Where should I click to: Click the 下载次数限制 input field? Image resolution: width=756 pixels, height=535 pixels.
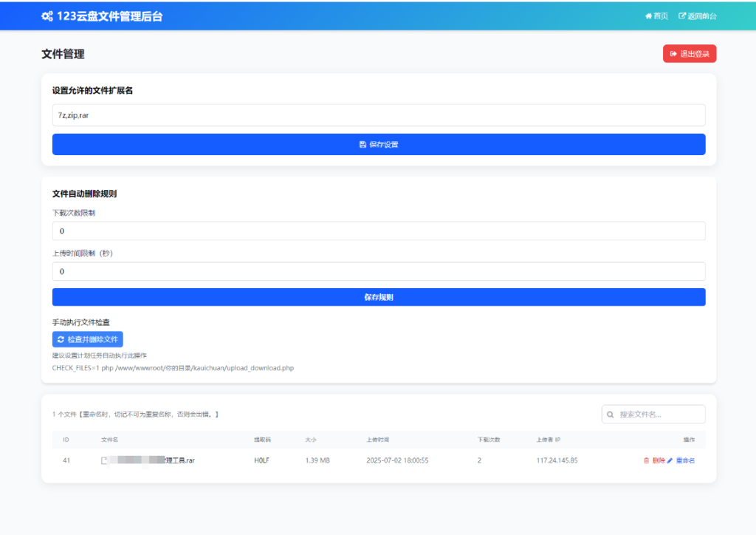378,231
